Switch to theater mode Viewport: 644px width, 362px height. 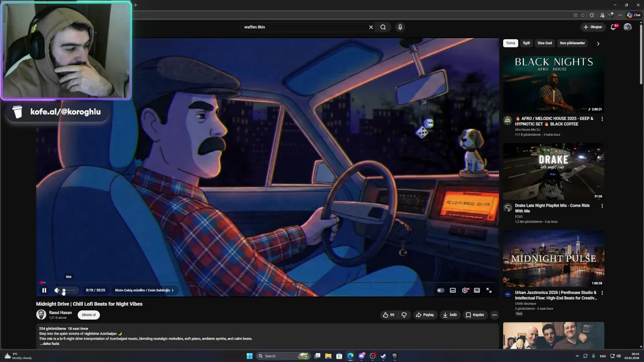click(477, 290)
